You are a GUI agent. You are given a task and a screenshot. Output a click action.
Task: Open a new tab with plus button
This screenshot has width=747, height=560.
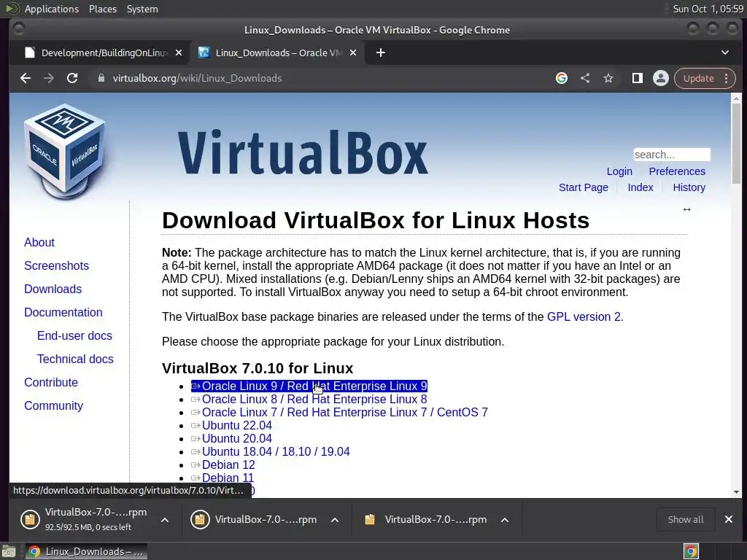pos(381,52)
